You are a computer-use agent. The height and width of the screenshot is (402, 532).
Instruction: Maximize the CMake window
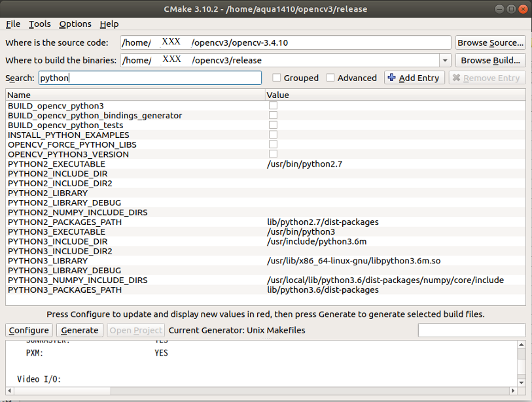point(511,8)
